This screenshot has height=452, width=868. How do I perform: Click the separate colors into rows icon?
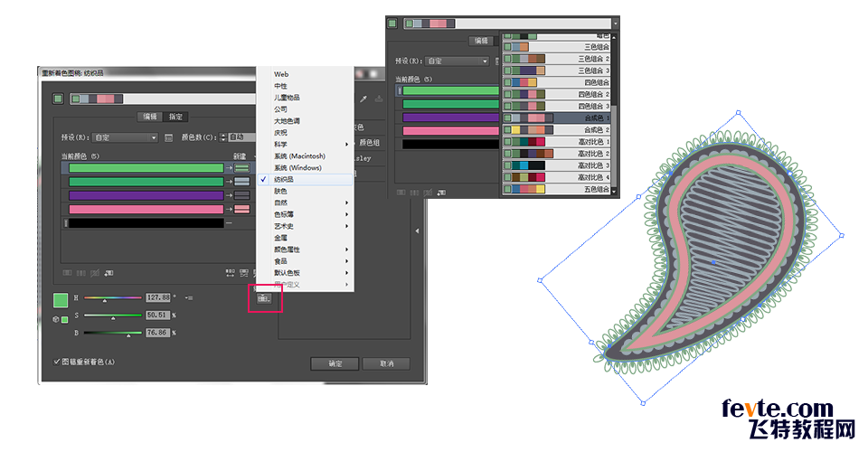pyautogui.click(x=81, y=273)
